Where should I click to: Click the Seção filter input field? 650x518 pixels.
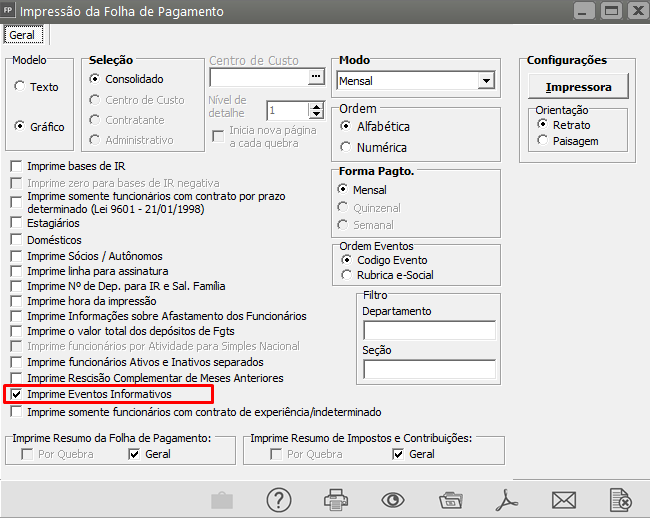click(x=429, y=369)
